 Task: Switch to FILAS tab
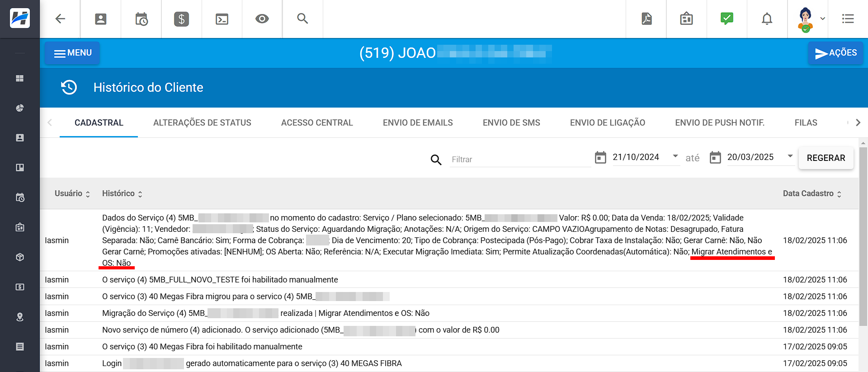[x=806, y=122]
